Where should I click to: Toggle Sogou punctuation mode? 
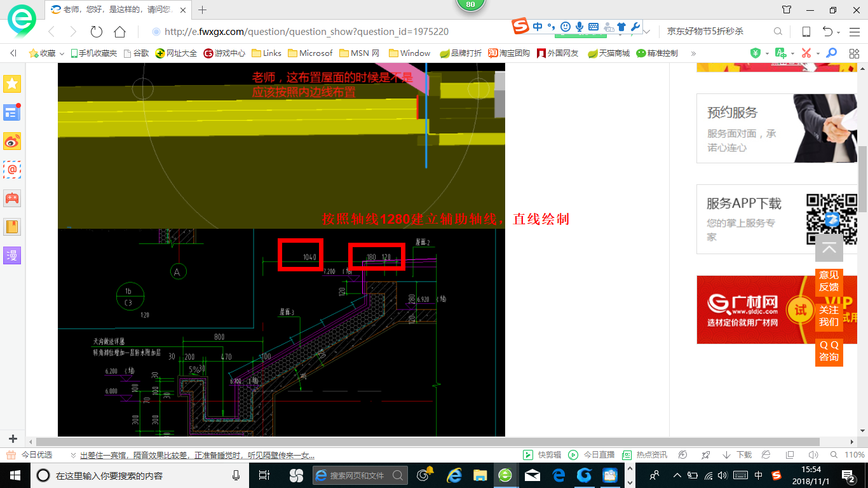551,27
